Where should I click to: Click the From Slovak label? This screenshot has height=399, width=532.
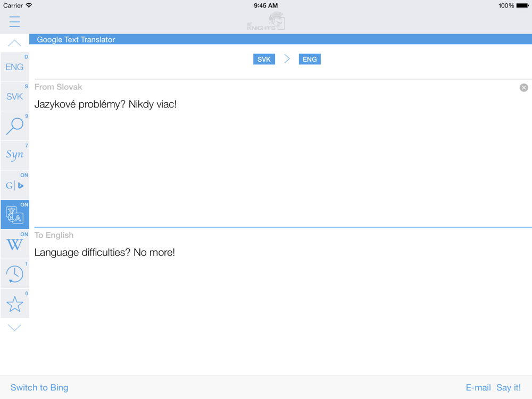58,87
